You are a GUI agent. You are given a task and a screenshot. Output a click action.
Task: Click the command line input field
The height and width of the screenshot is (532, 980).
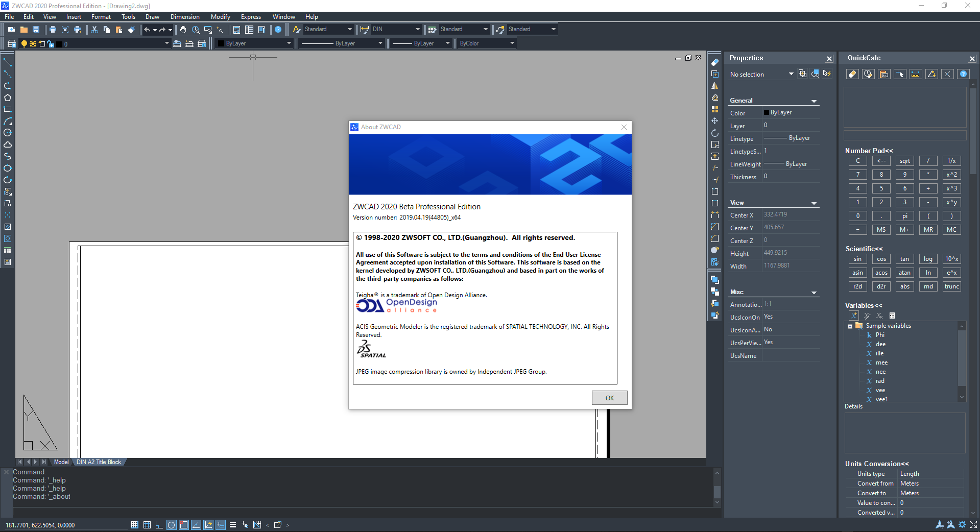(363, 511)
